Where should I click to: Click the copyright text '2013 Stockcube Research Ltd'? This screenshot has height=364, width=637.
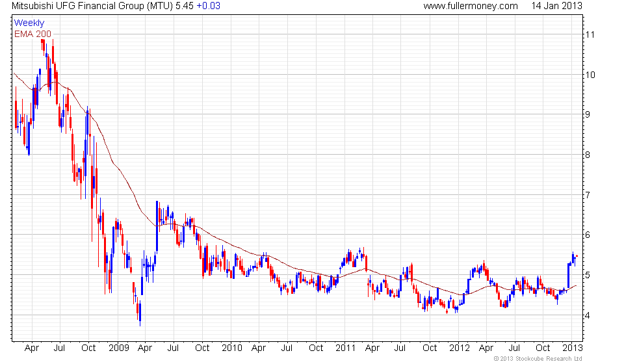[541, 359]
